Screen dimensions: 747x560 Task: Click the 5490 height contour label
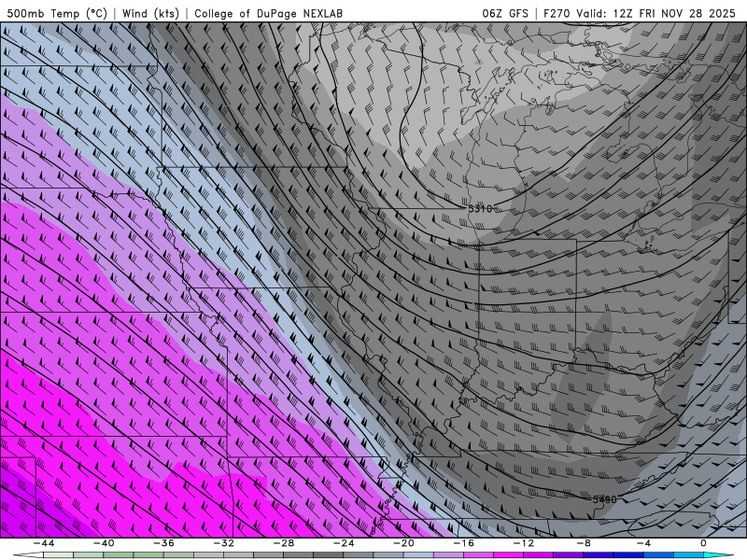(x=604, y=499)
